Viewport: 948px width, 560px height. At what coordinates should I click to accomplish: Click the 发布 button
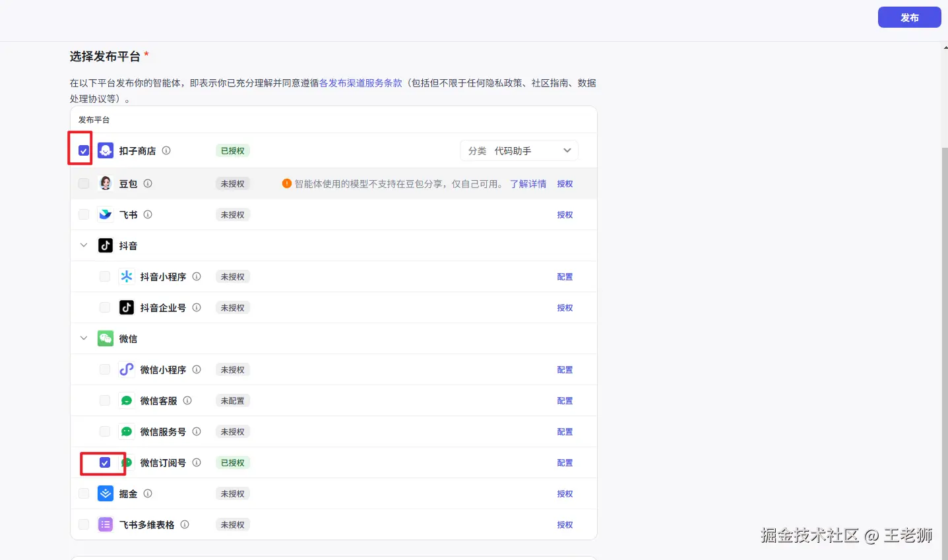pos(909,17)
